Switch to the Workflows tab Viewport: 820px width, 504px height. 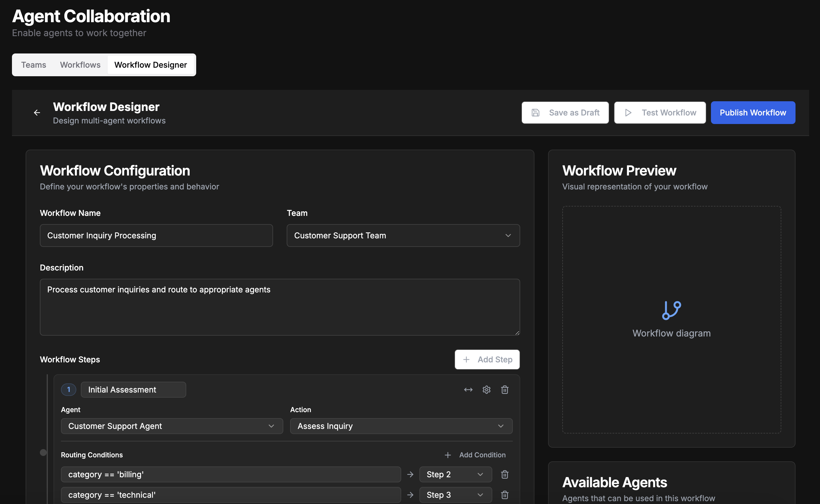click(x=80, y=65)
